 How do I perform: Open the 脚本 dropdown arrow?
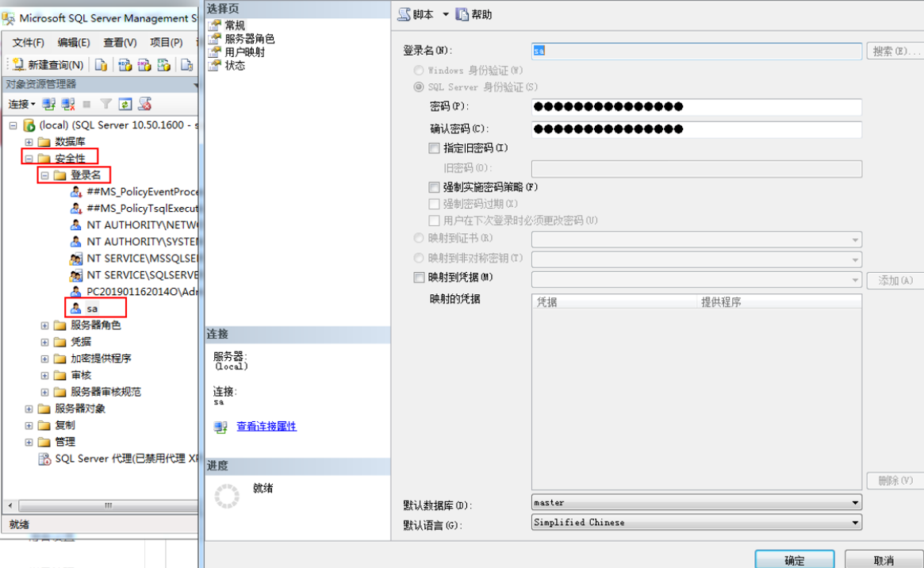[x=446, y=14]
